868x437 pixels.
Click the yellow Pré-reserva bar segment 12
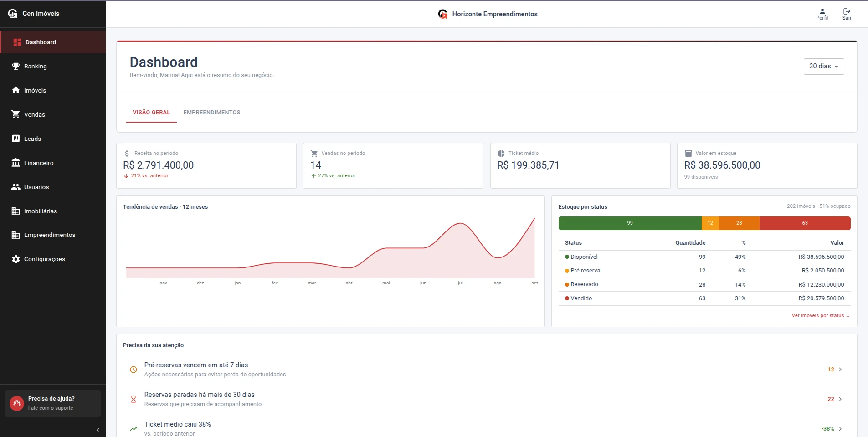tap(710, 223)
